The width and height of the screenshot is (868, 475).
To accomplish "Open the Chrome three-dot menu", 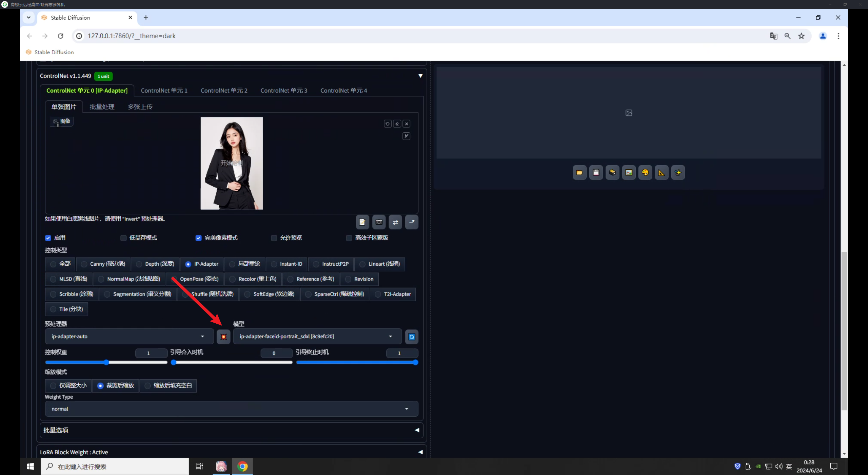I will pyautogui.click(x=838, y=36).
